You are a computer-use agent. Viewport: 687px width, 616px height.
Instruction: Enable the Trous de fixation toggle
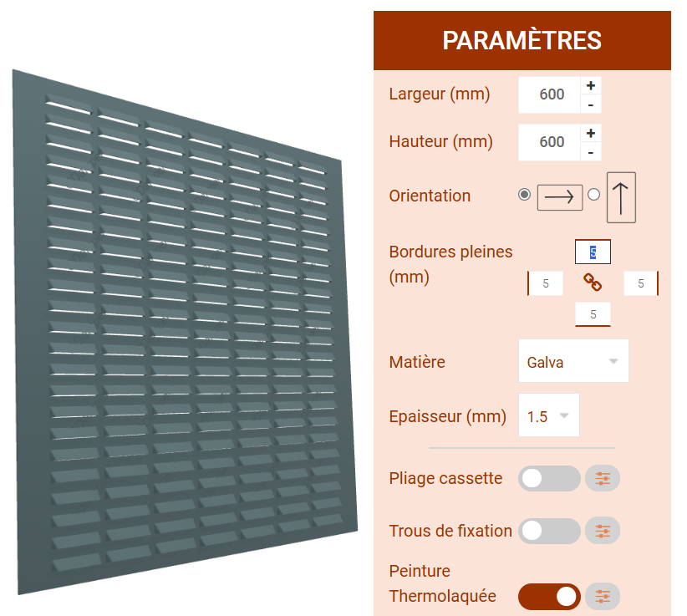point(549,531)
